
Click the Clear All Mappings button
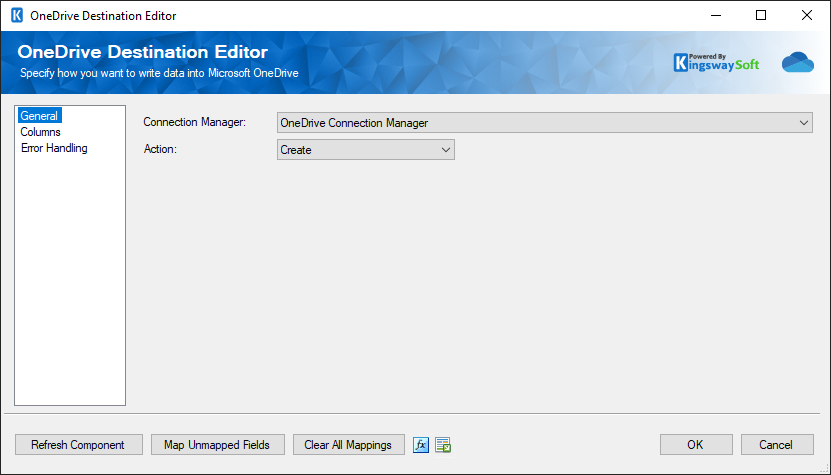tap(348, 445)
